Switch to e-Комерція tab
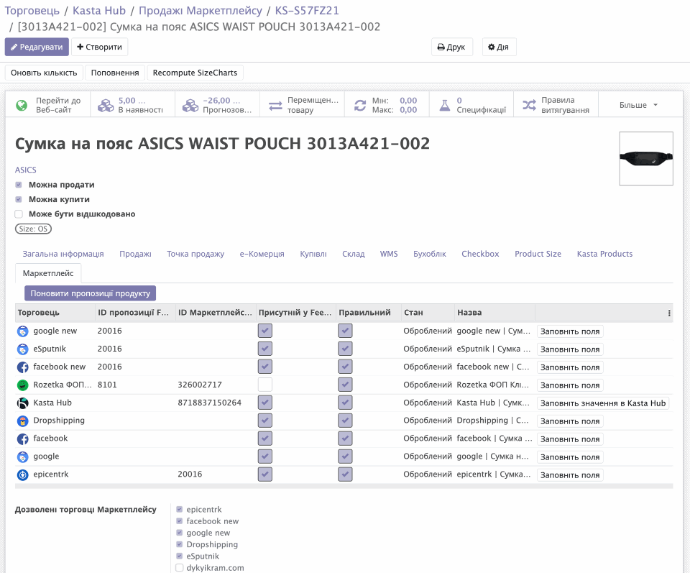 coord(262,254)
